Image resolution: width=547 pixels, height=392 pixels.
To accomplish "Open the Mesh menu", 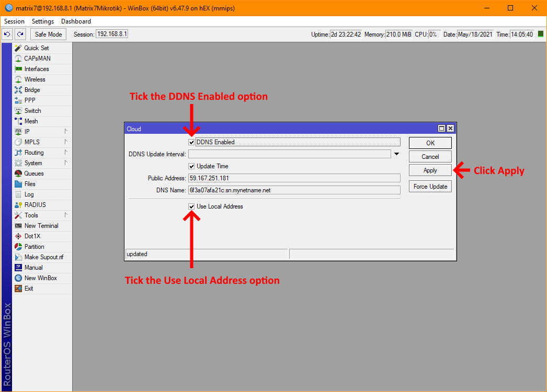I will pos(42,121).
